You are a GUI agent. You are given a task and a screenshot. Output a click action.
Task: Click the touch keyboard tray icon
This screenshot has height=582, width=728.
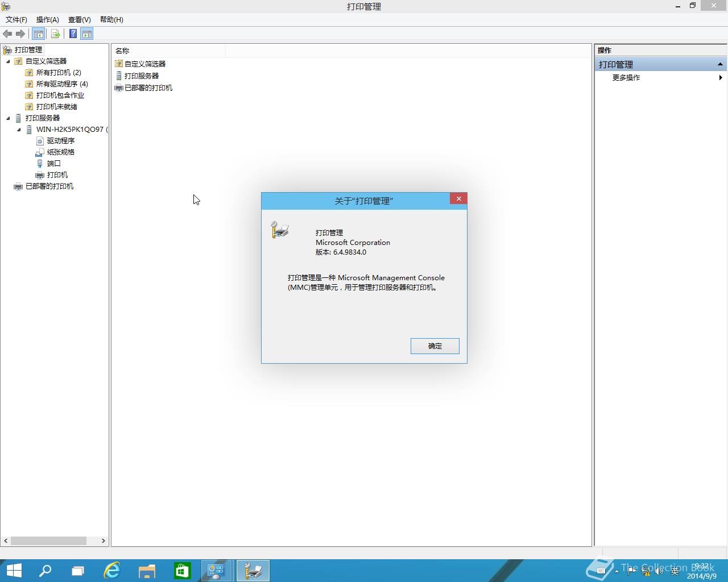click(601, 571)
